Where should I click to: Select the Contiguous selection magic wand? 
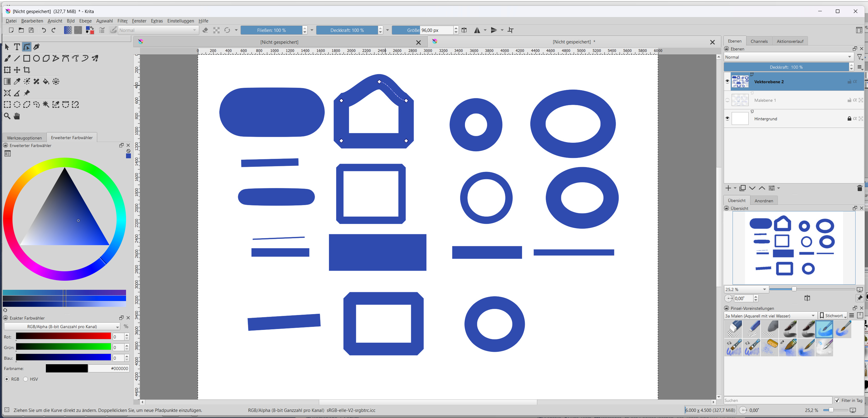point(46,104)
